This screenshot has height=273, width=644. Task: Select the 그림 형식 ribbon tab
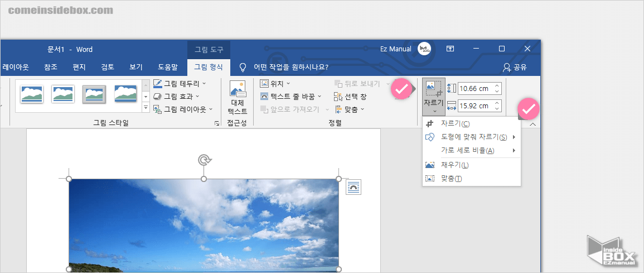[208, 67]
